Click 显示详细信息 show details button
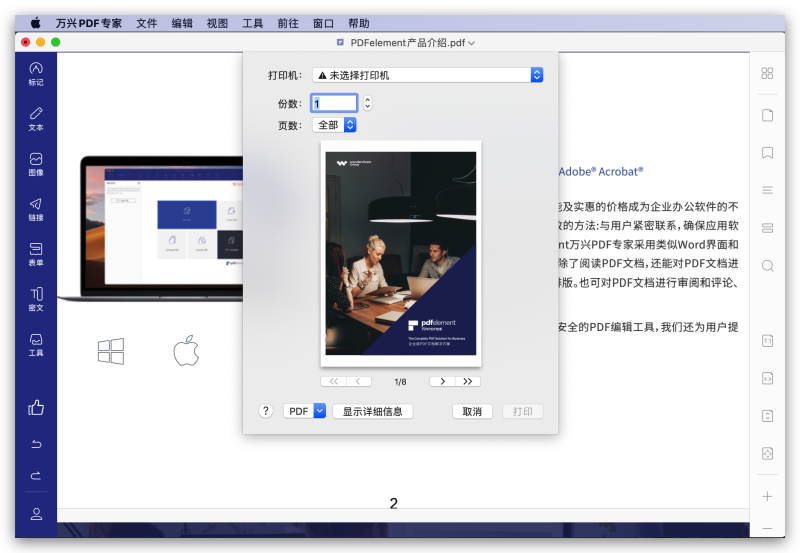This screenshot has height=553, width=800. pos(372,411)
